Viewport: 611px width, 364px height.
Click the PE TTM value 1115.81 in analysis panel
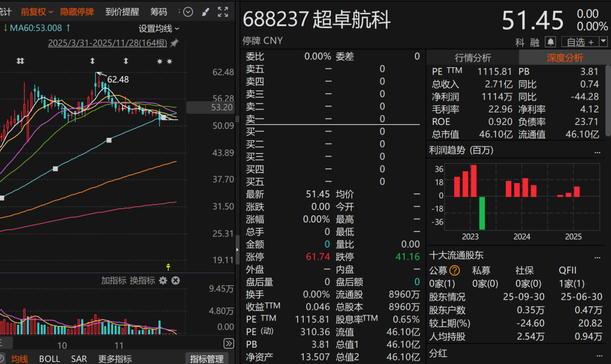pyautogui.click(x=494, y=72)
